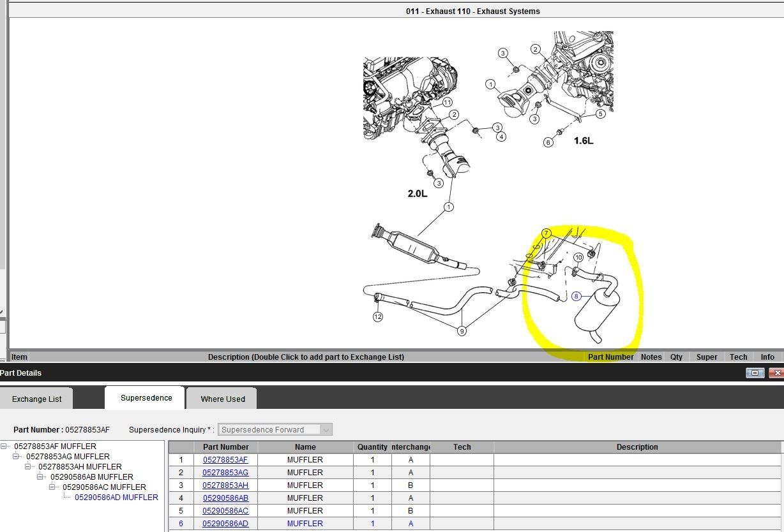Open part number link 05278853AG
Viewport: 784px width, 532px height.
225,473
